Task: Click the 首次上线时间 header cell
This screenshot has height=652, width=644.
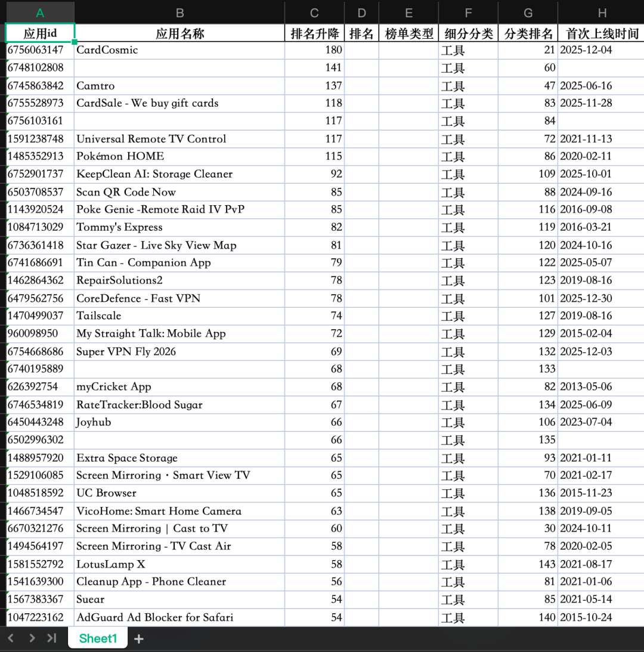Action: [601, 33]
